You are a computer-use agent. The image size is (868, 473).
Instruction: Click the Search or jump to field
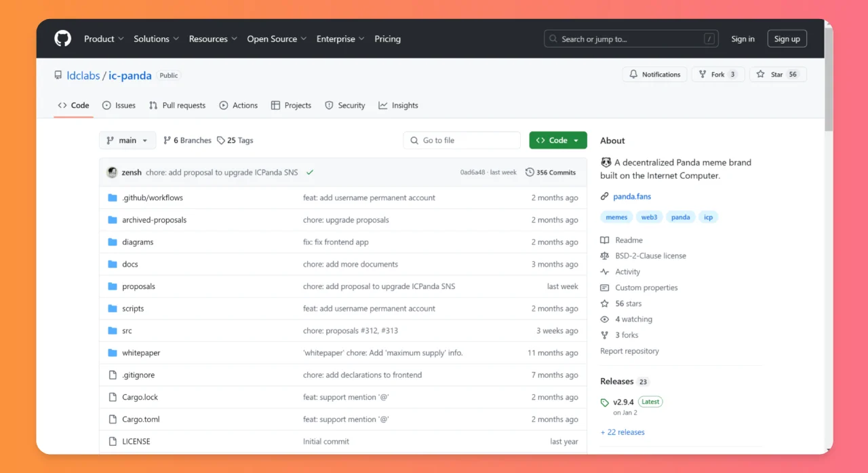pyautogui.click(x=631, y=39)
